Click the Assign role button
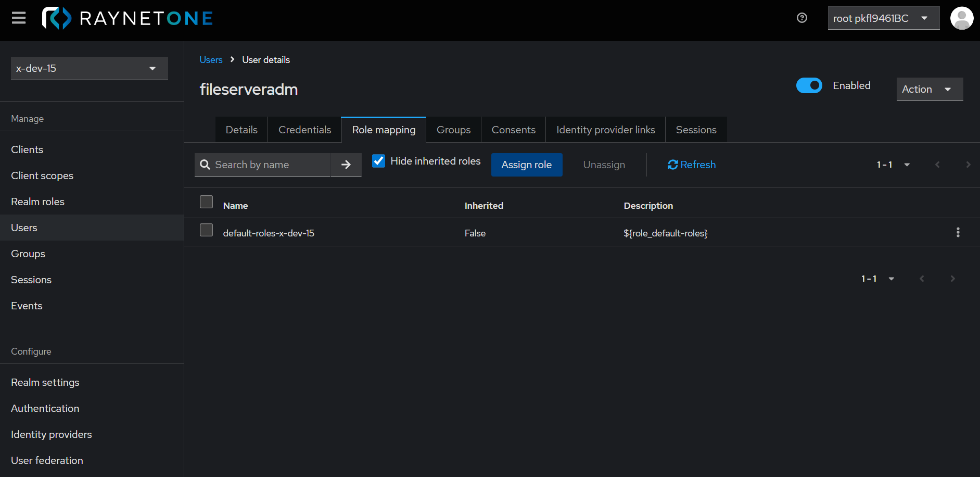Image resolution: width=980 pixels, height=477 pixels. [527, 165]
